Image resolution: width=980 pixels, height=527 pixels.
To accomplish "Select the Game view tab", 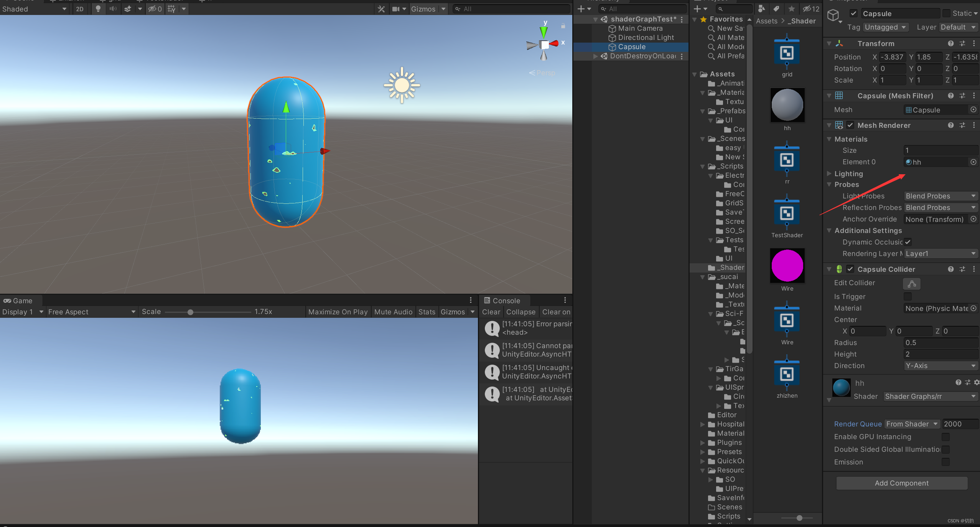I will point(21,300).
